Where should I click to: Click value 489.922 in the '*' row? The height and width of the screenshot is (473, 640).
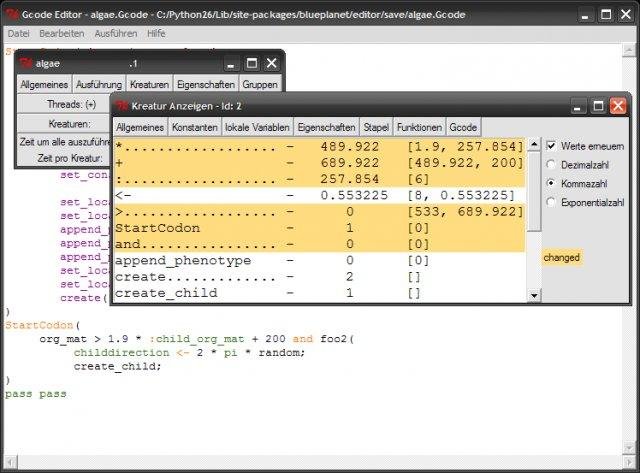pos(350,147)
